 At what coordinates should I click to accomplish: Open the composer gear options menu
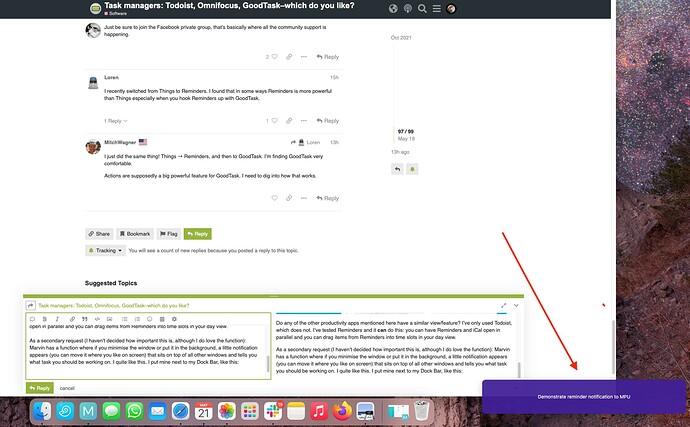tap(174, 319)
